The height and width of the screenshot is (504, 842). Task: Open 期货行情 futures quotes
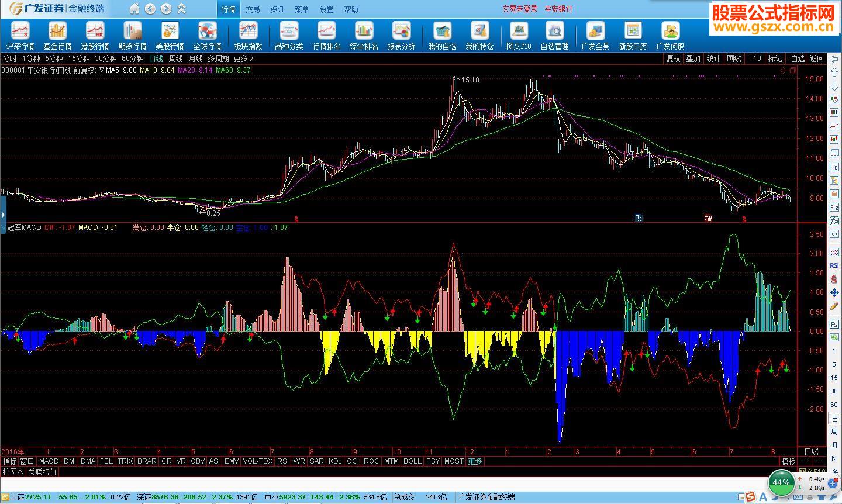click(132, 36)
